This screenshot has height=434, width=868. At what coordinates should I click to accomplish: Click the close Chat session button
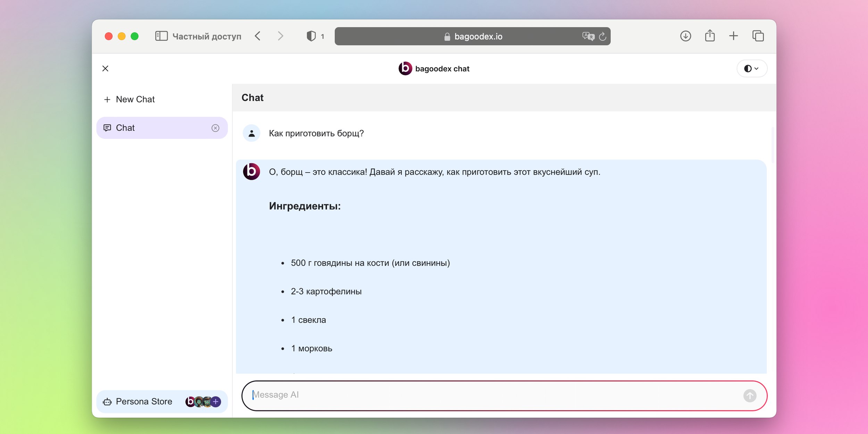pos(215,127)
